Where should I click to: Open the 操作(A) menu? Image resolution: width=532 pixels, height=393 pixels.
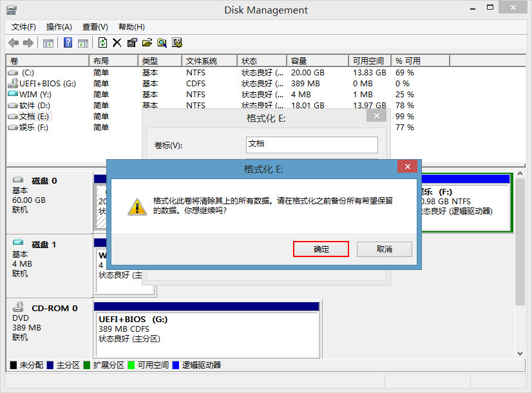(59, 27)
